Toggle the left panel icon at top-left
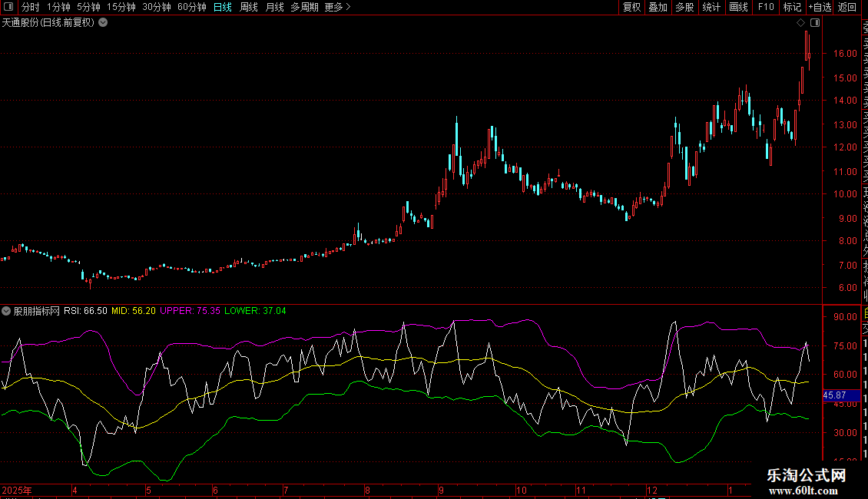The image size is (868, 499). click(x=7, y=7)
